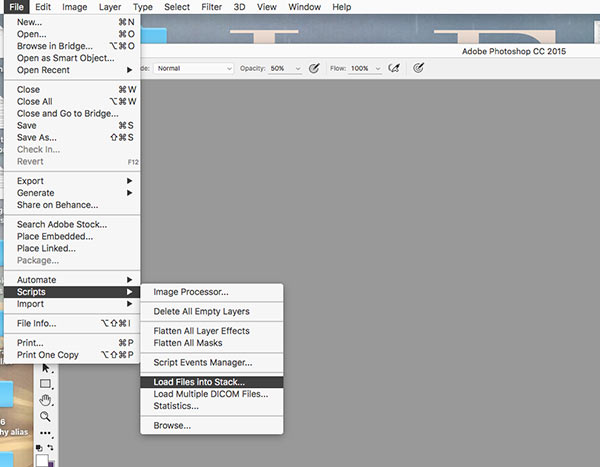Screen dimensions: 600x467
Task: Open the Layer menu
Action: point(110,7)
